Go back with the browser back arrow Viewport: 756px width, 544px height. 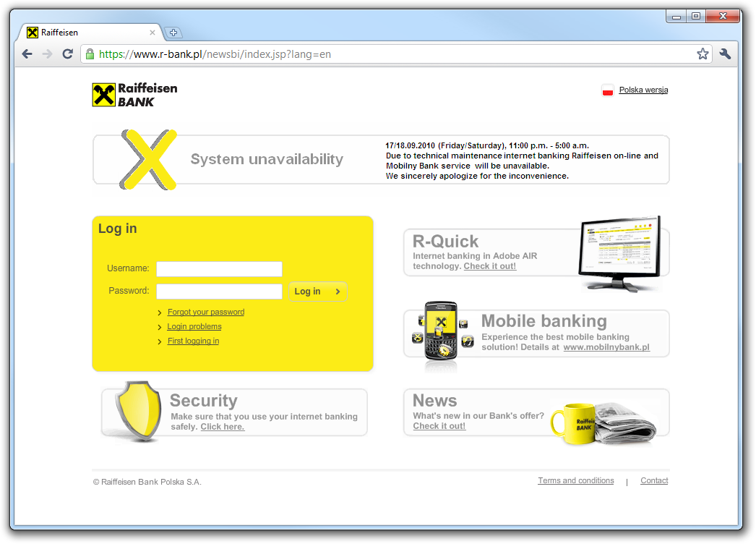(x=27, y=54)
